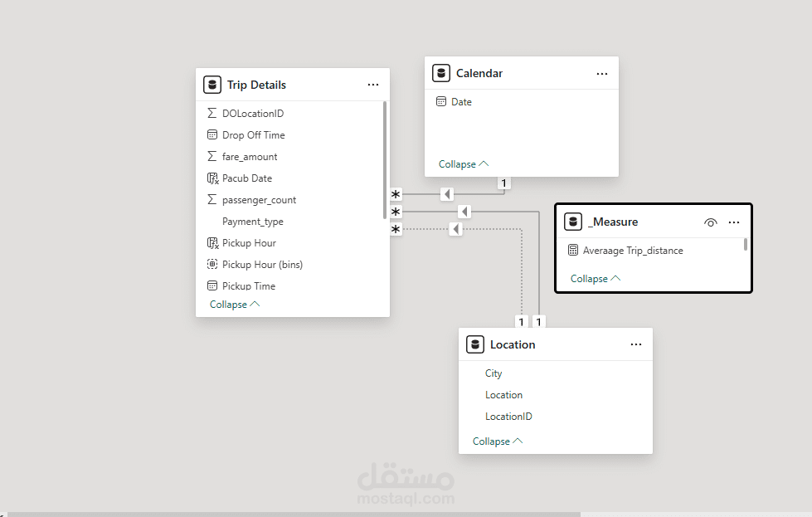Collapse the Location table card
This screenshot has width=812, height=517.
(498, 441)
